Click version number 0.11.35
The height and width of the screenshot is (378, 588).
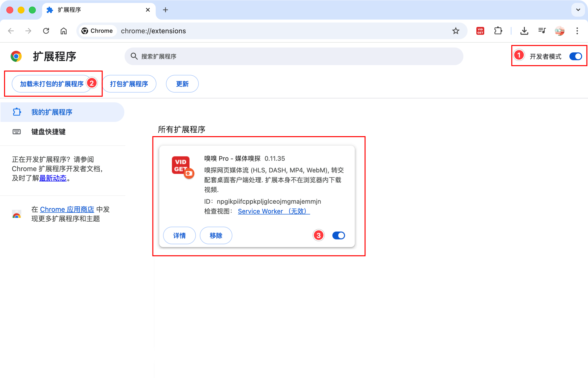tap(275, 159)
